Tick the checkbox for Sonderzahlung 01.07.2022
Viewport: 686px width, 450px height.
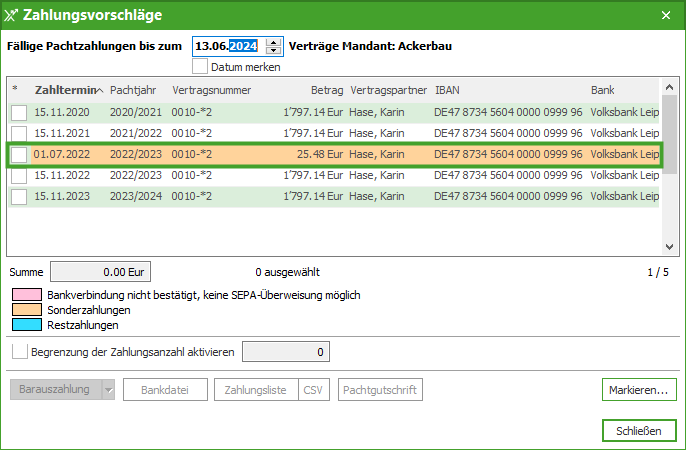click(19, 154)
